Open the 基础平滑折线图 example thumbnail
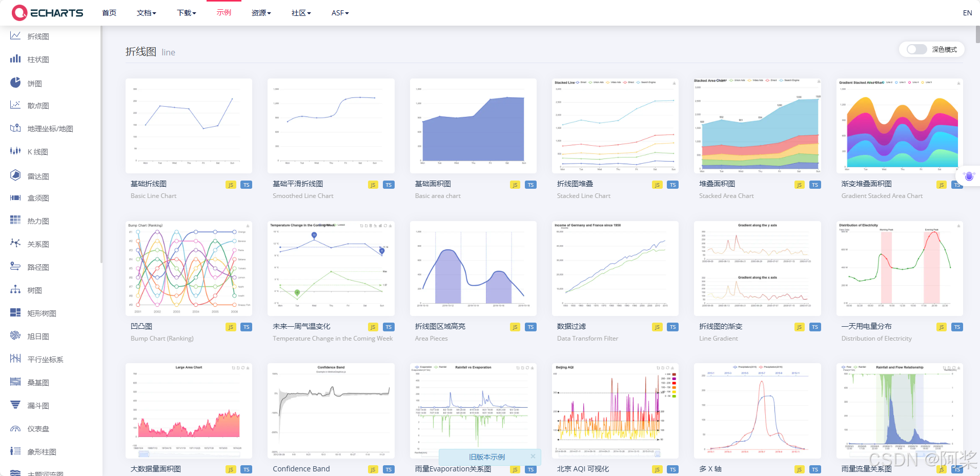This screenshot has height=476, width=980. (331, 126)
